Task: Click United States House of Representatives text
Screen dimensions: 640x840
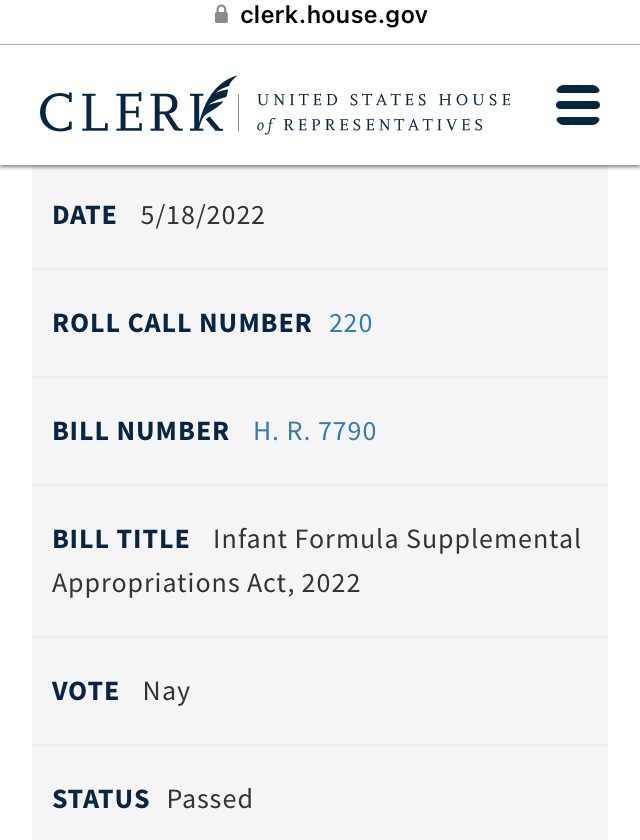Action: point(385,112)
